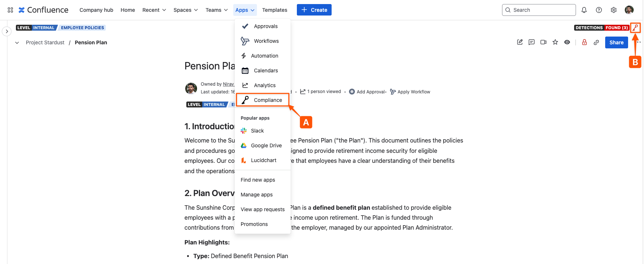Star this page as favorite

[x=555, y=42]
